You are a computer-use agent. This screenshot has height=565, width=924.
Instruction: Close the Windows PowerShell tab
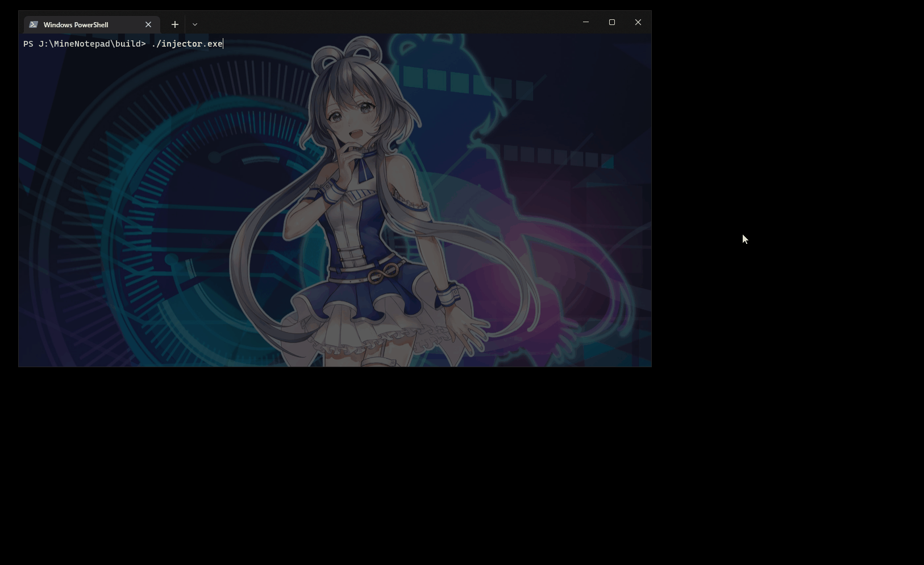[x=148, y=24]
